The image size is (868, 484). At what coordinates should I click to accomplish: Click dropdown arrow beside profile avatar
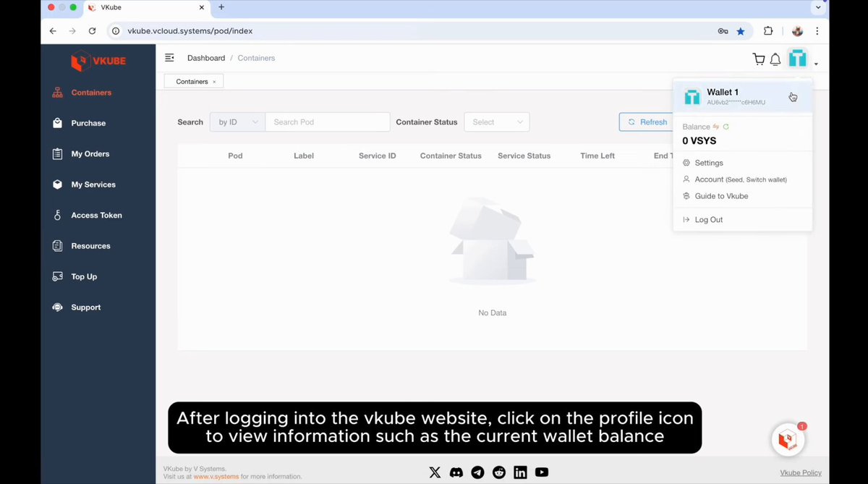(816, 64)
